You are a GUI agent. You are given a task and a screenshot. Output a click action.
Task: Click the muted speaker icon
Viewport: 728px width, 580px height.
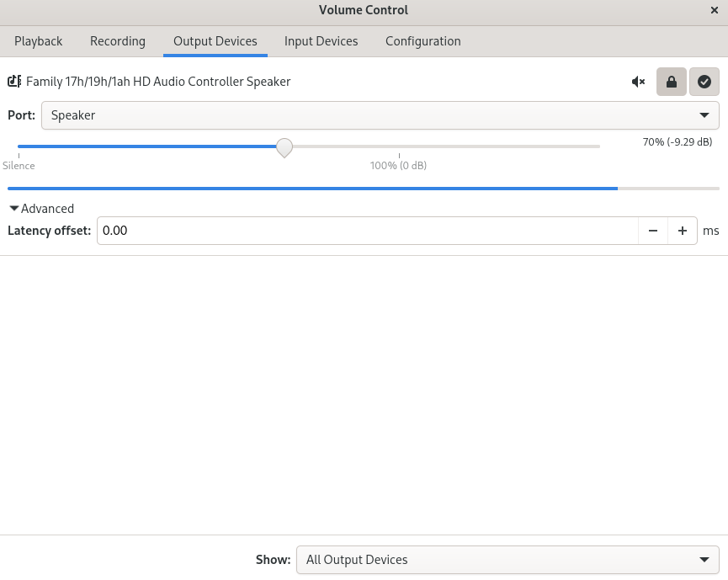tap(638, 82)
